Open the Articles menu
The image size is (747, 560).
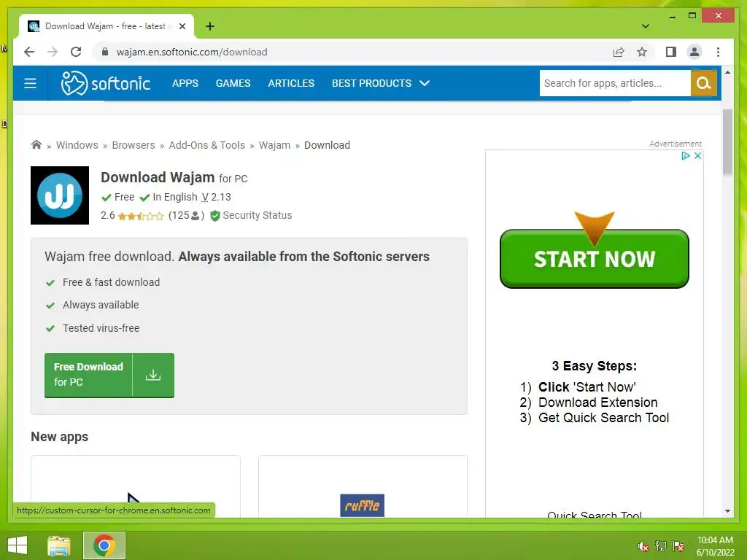click(291, 83)
